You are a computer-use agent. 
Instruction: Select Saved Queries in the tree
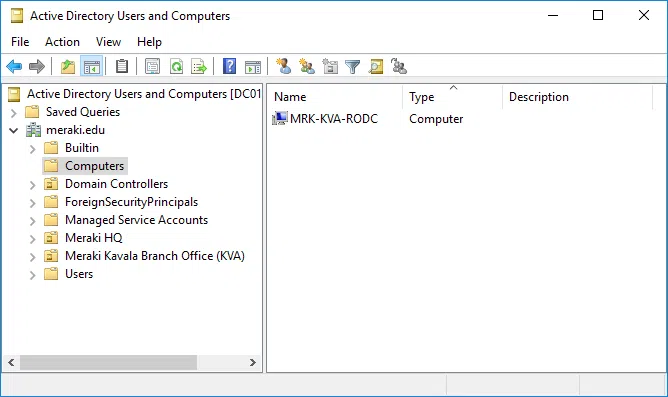83,112
